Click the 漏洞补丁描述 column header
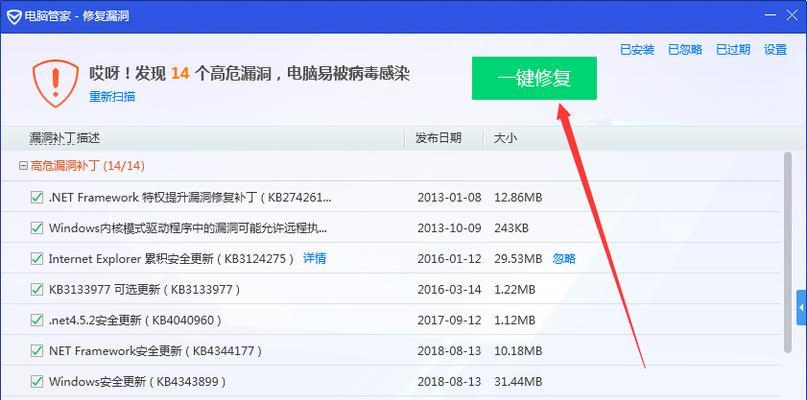807x400 pixels. click(x=64, y=137)
